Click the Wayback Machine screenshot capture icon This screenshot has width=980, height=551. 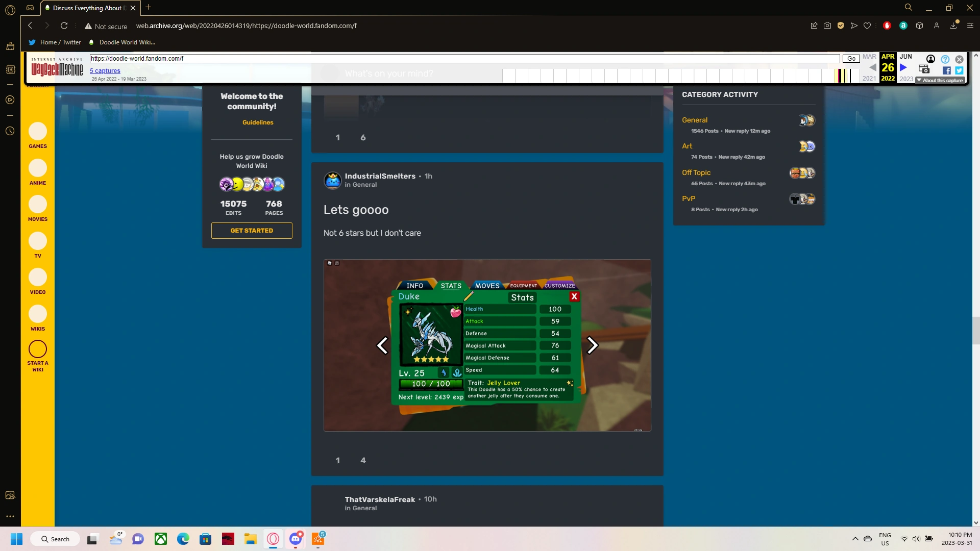[924, 70]
